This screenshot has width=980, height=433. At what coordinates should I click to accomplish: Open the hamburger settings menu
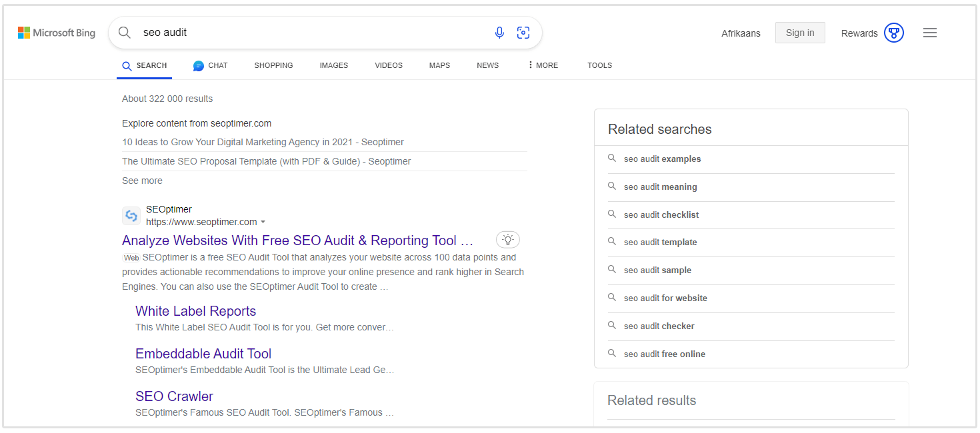(930, 33)
